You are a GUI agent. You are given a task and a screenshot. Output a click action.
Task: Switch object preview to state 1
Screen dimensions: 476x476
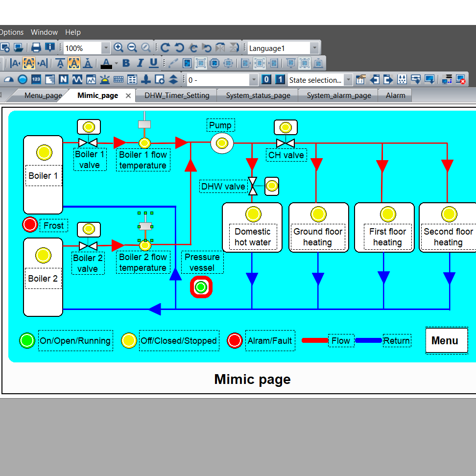click(279, 79)
